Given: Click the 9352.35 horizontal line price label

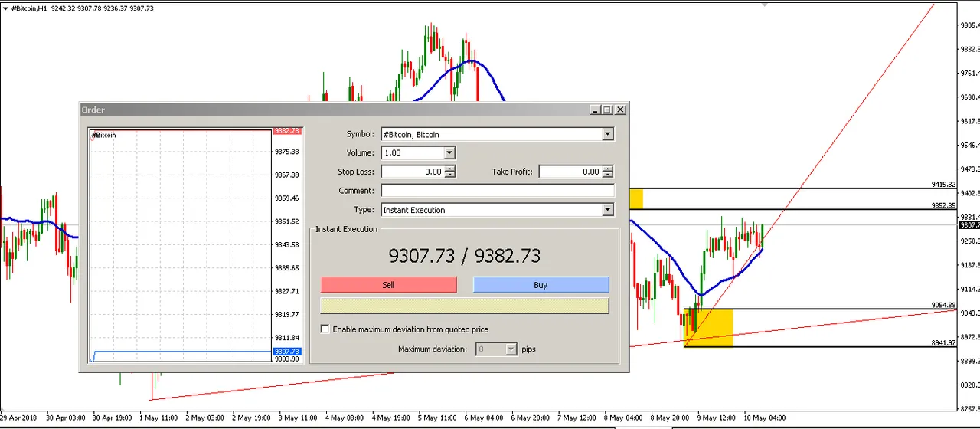Looking at the screenshot, I should 944,205.
